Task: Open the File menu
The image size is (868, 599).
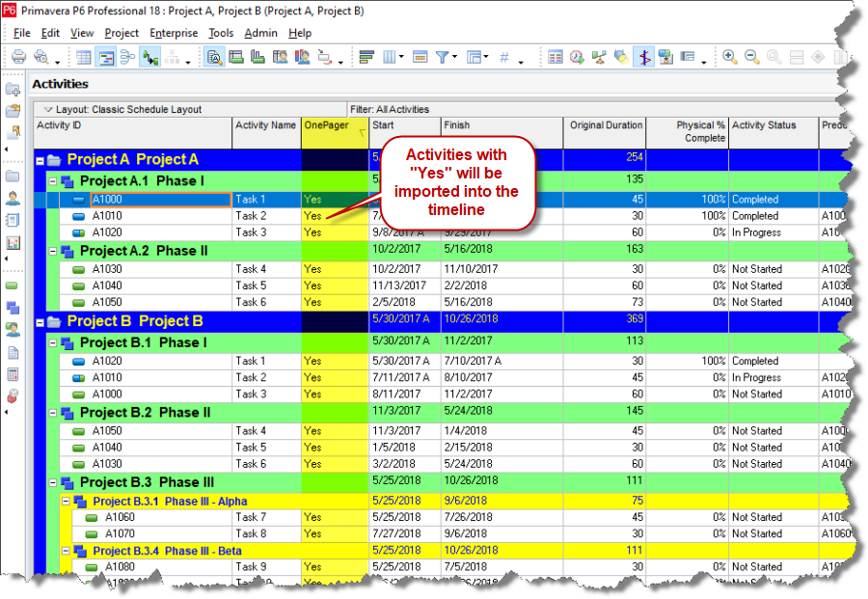Action: point(22,33)
